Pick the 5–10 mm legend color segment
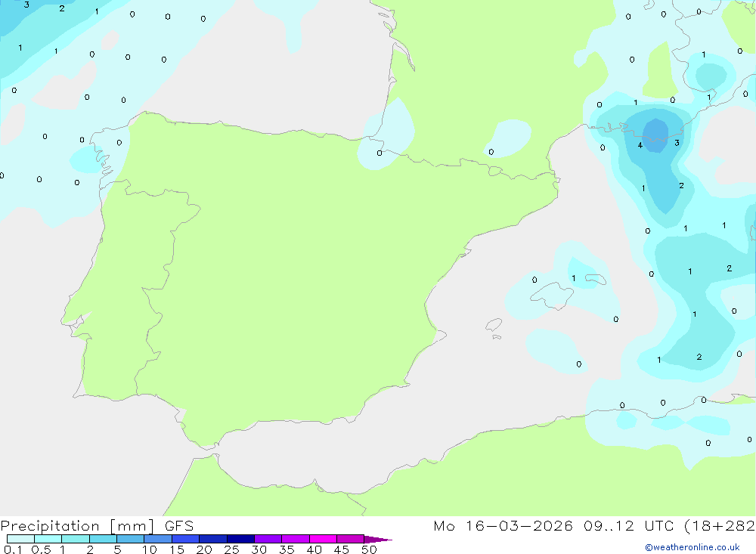This screenshot has height=554, width=756. pos(130,539)
